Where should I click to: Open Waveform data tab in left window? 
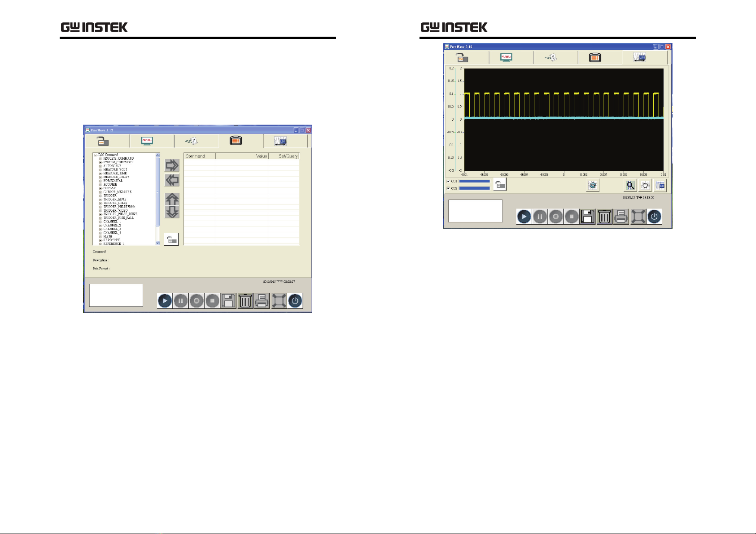pos(196,141)
